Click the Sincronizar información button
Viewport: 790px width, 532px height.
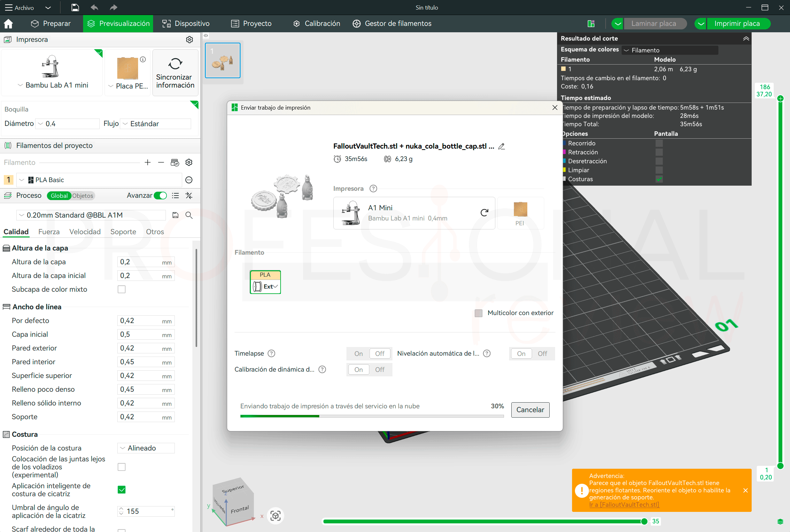[x=175, y=73]
